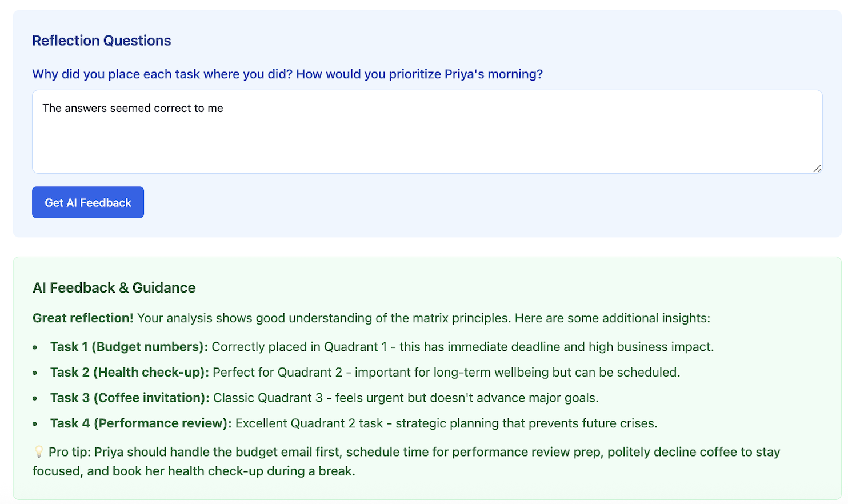Click the 'Why did you place each task' prompt
Screen dimensions: 848x504
[x=287, y=74]
